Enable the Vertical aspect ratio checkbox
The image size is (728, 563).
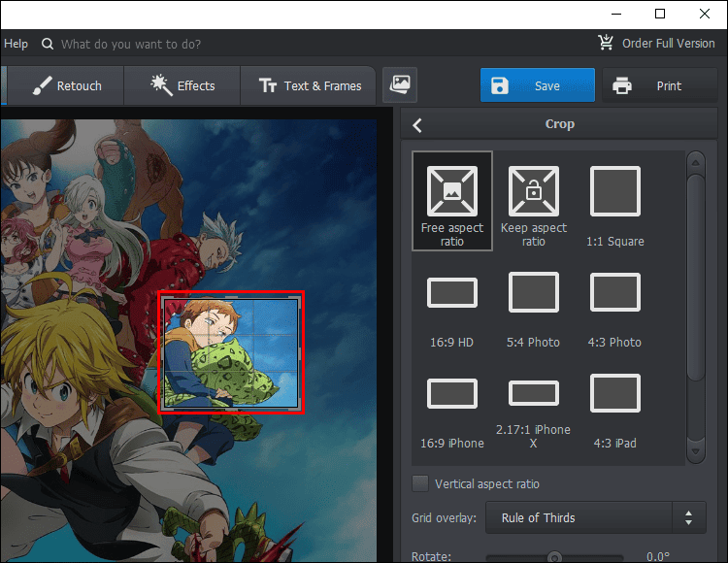[x=420, y=483]
